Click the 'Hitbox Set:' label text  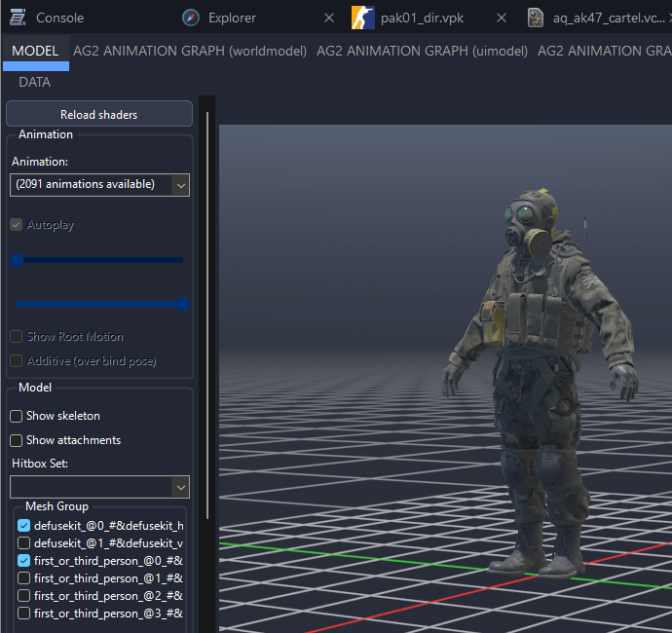pyautogui.click(x=40, y=464)
